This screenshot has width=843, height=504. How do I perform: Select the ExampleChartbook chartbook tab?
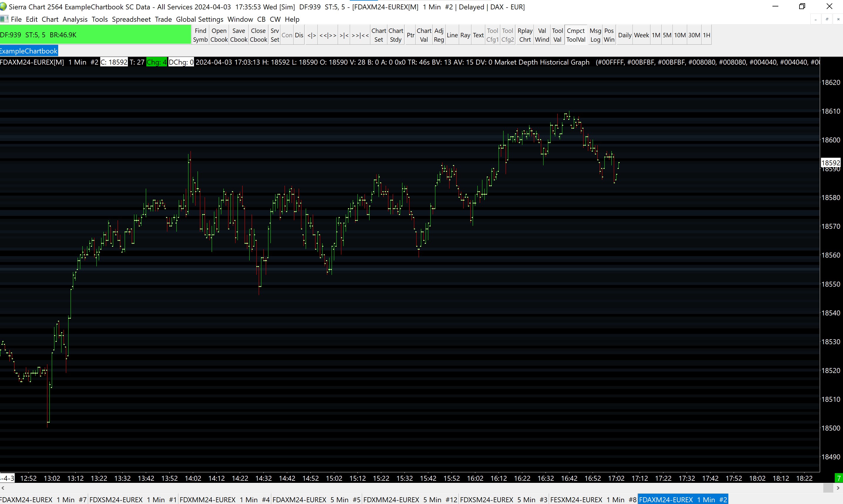[29, 51]
